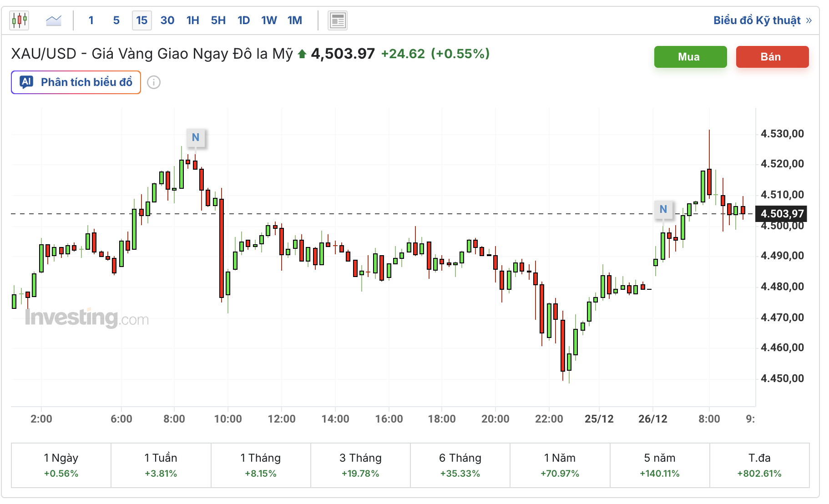
Task: Click the current price label 4.503,97 on axis
Action: [782, 214]
